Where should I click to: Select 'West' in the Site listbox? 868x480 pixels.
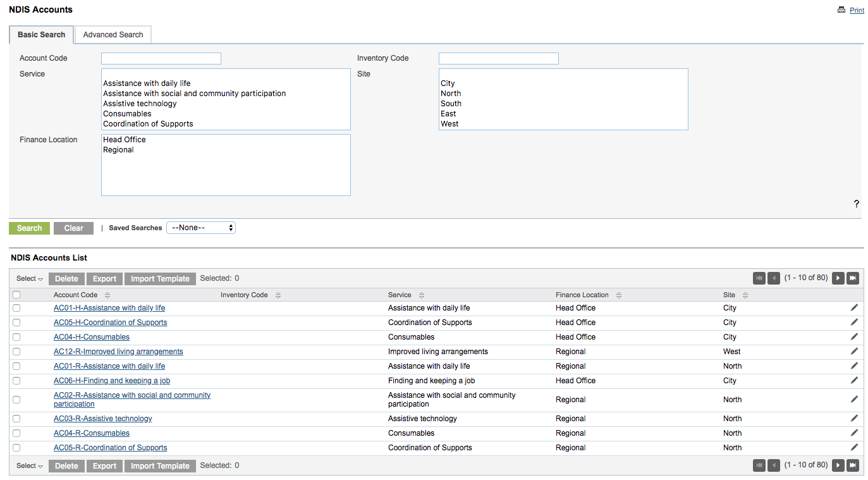[x=449, y=124]
